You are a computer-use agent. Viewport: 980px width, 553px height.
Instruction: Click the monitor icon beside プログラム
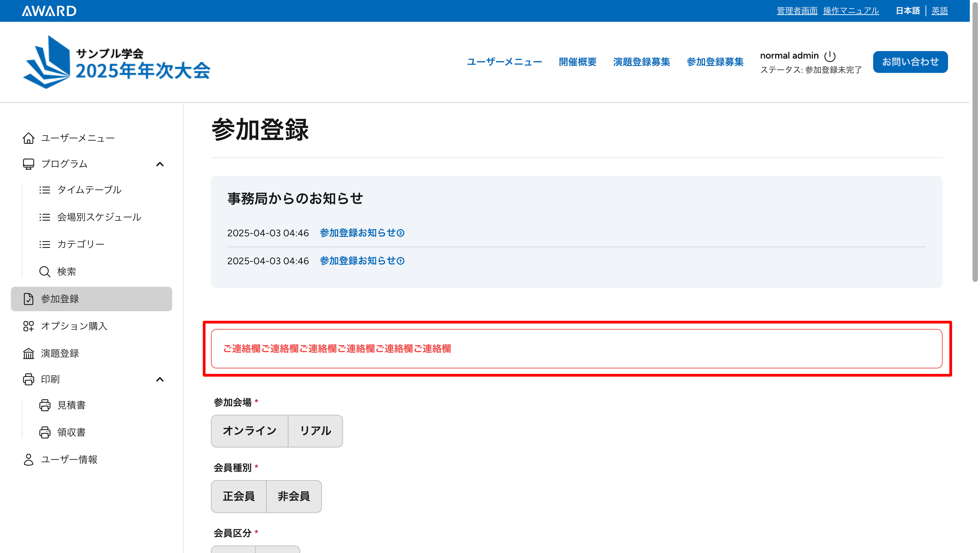pyautogui.click(x=28, y=164)
